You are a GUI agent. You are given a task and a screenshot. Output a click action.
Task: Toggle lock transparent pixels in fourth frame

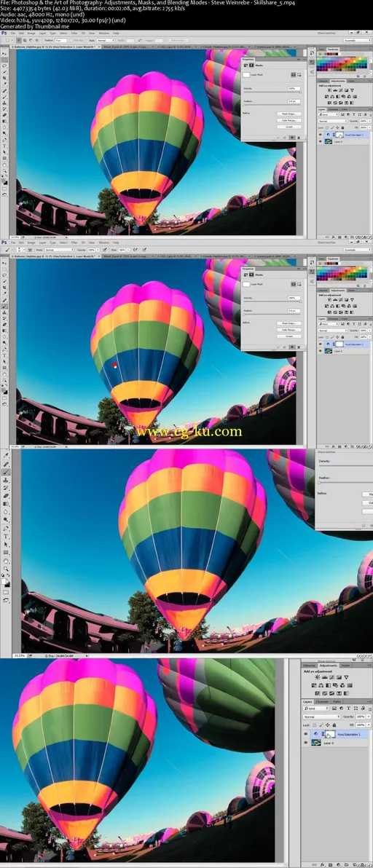pyautogui.click(x=314, y=725)
